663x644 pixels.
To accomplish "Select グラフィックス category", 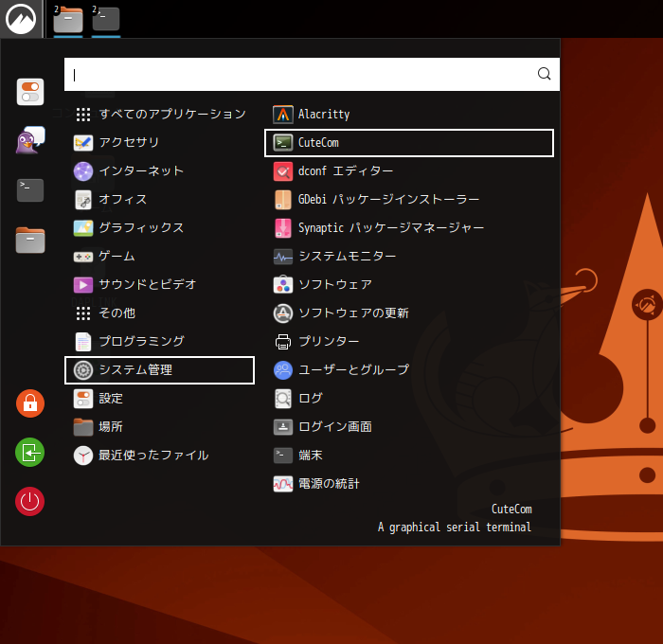I will point(159,228).
